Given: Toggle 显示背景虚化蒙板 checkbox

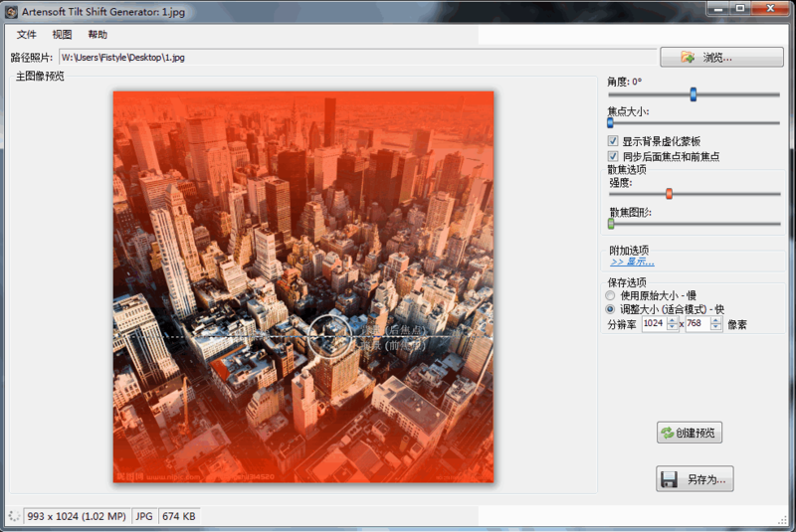Looking at the screenshot, I should coord(613,141).
